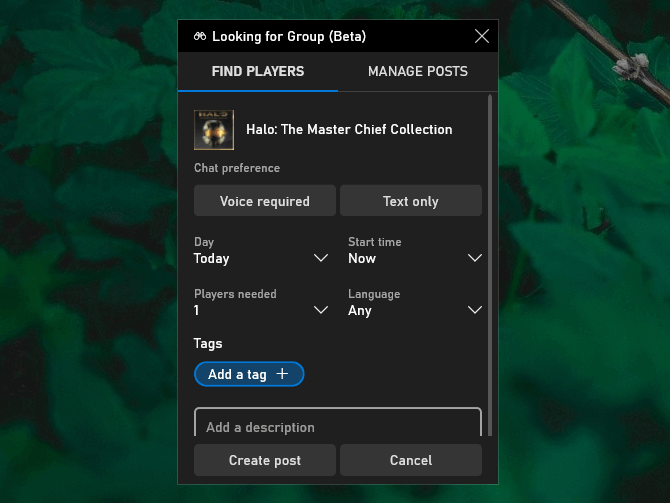The height and width of the screenshot is (503, 670).
Task: Choose Text only chat preference
Action: click(x=411, y=201)
